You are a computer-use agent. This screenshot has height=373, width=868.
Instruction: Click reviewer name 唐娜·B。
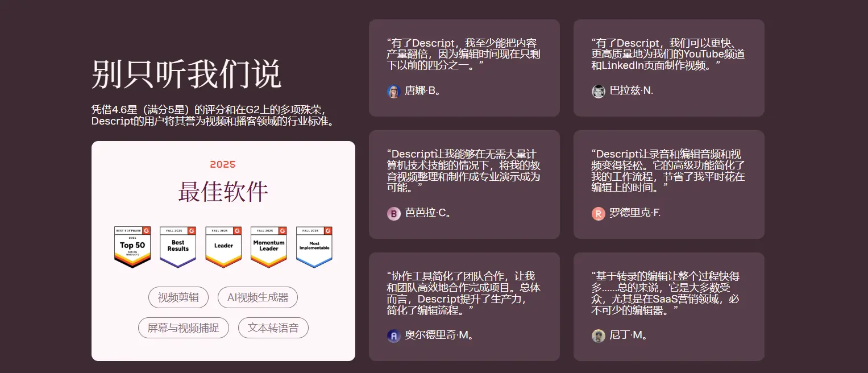(x=423, y=91)
